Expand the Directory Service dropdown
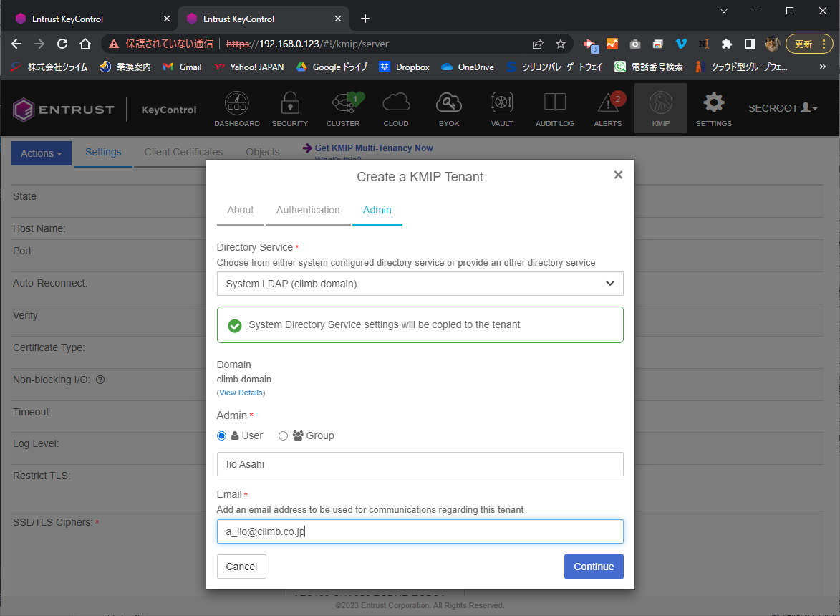The height and width of the screenshot is (616, 840). [420, 284]
